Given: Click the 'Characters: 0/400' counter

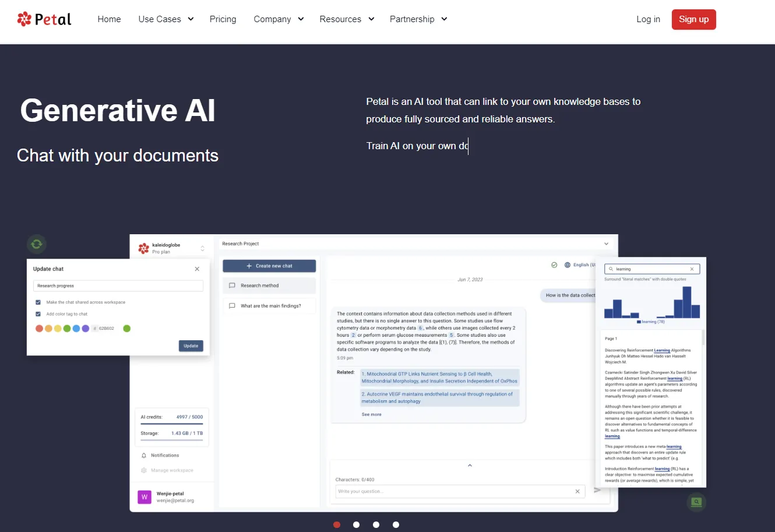Looking at the screenshot, I should click(x=355, y=480).
